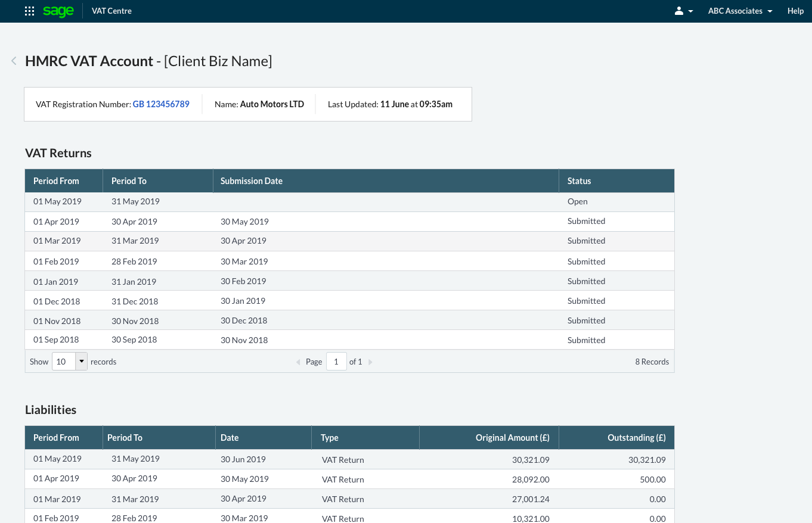Click the Sage logo
812x523 pixels.
pyautogui.click(x=58, y=11)
